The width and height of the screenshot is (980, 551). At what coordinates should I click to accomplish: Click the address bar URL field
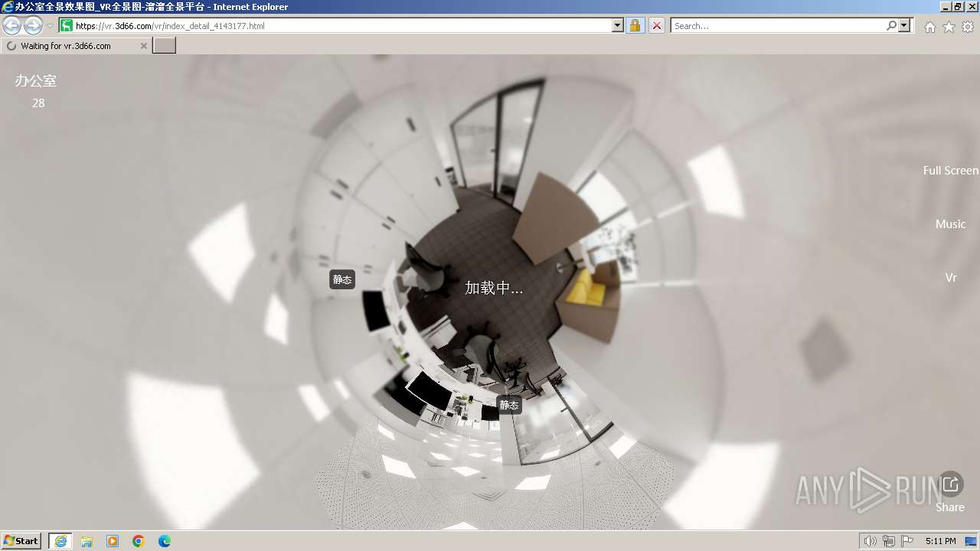coord(342,26)
